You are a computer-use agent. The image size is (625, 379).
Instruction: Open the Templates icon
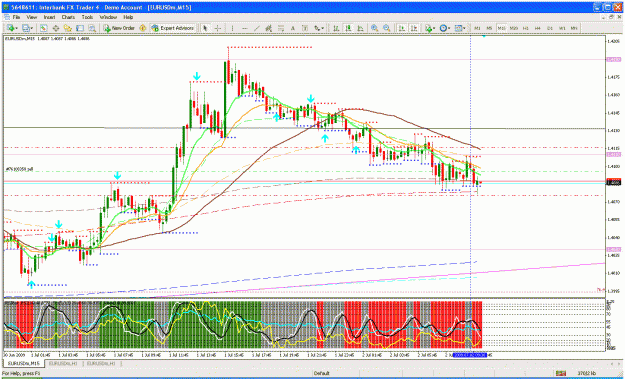(x=458, y=28)
